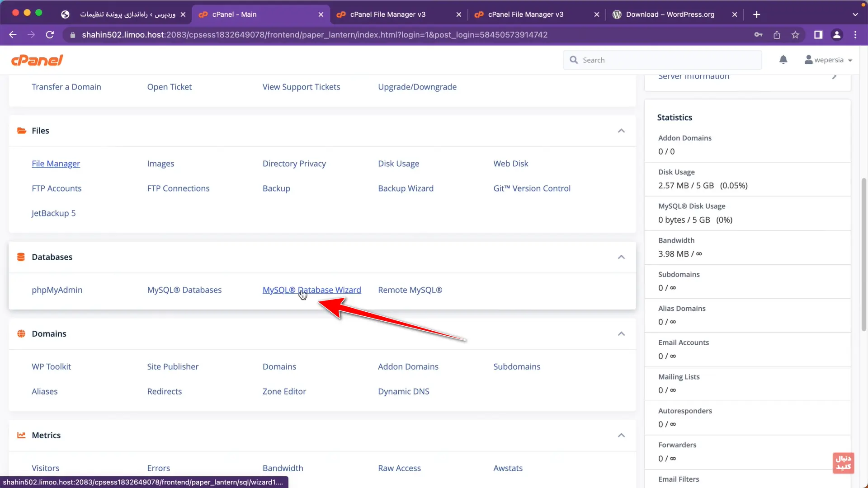
Task: Collapse the Domains section
Action: pyautogui.click(x=621, y=334)
